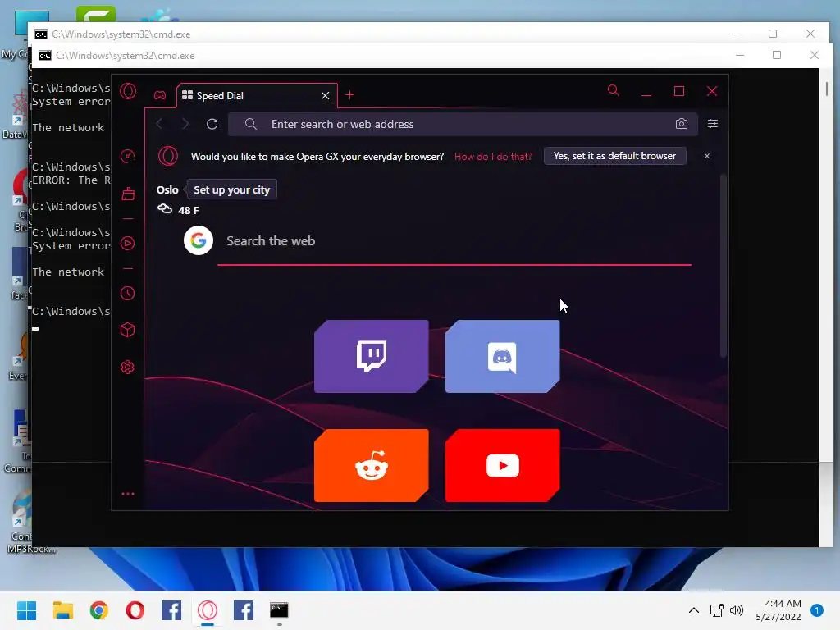The image size is (840, 630).
Task: Open Settings gear in sidebar
Action: 127,367
